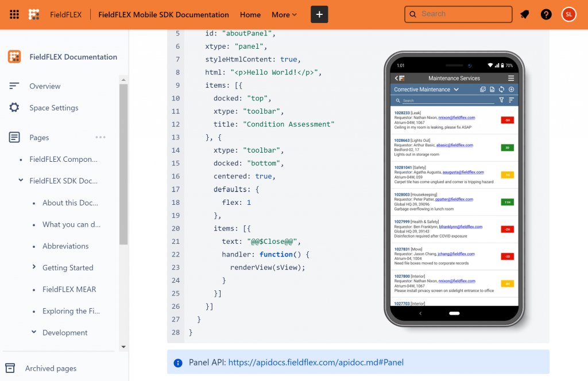Screen dimensions: 588x381
Task: Select the refresh icon in the phone toolbar
Action: click(501, 90)
